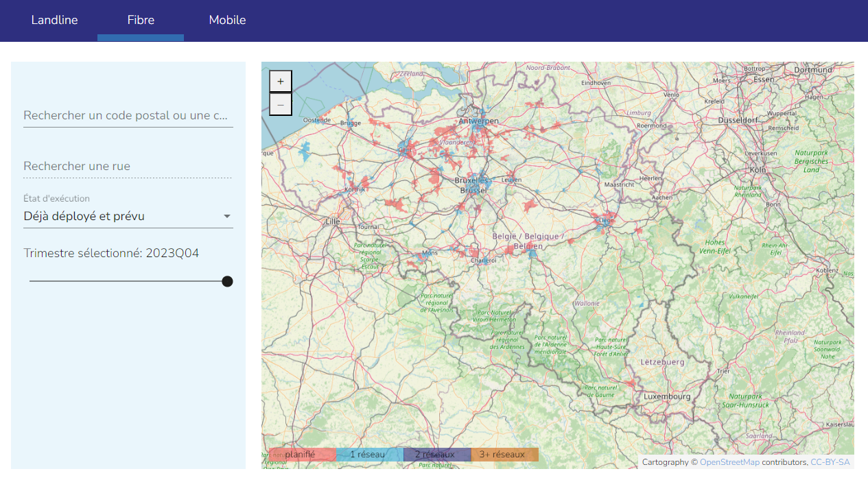This screenshot has height=480, width=868.
Task: Switch to the Landline tab
Action: 54,21
